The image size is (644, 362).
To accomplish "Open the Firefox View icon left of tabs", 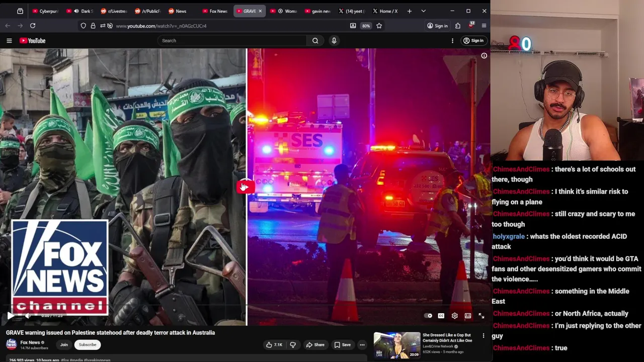I will point(20,11).
